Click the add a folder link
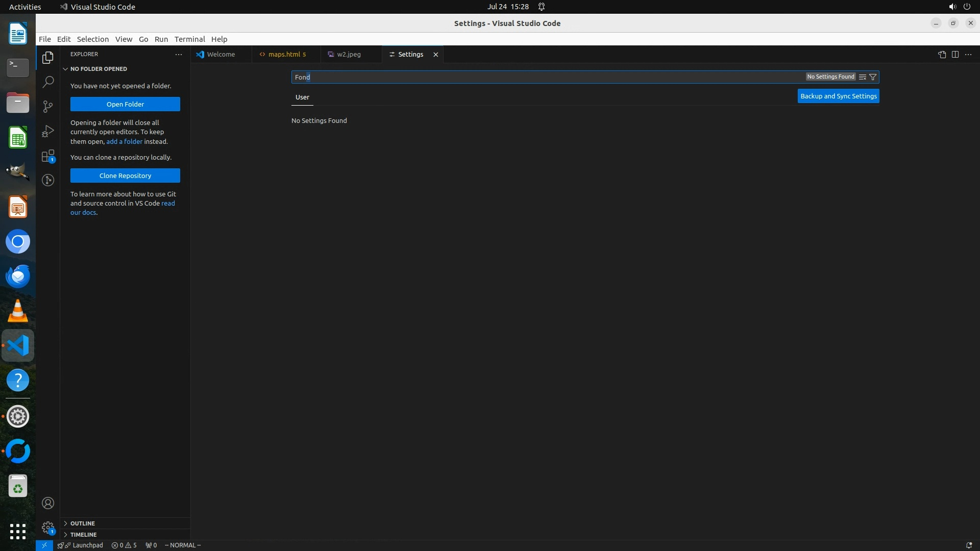 [124, 141]
